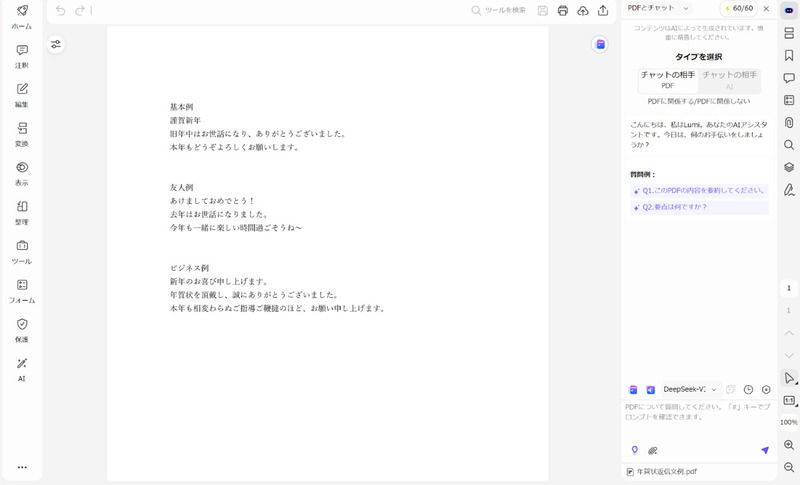The image size is (800, 485).
Task: Expand the more options ellipsis menu
Action: (21, 467)
